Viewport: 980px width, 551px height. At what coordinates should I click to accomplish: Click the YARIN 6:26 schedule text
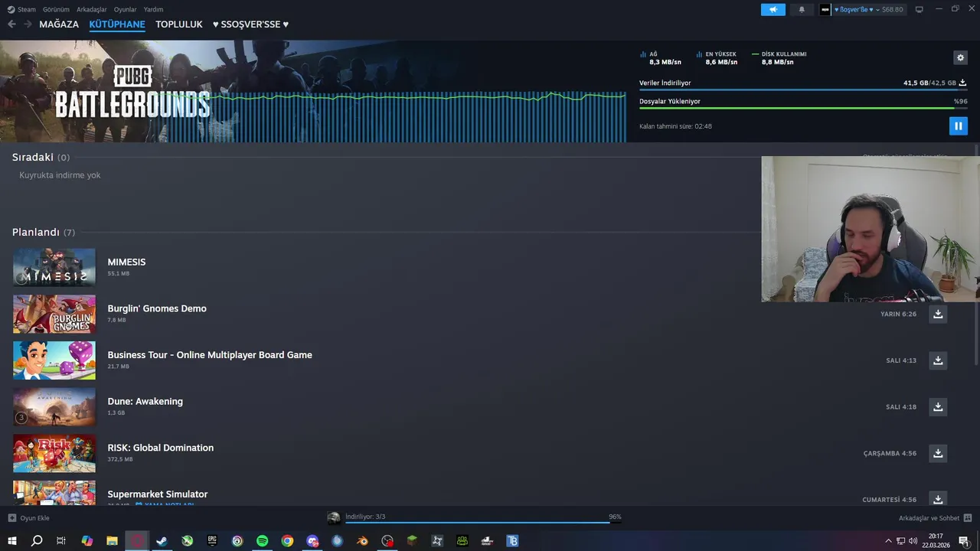pos(898,314)
